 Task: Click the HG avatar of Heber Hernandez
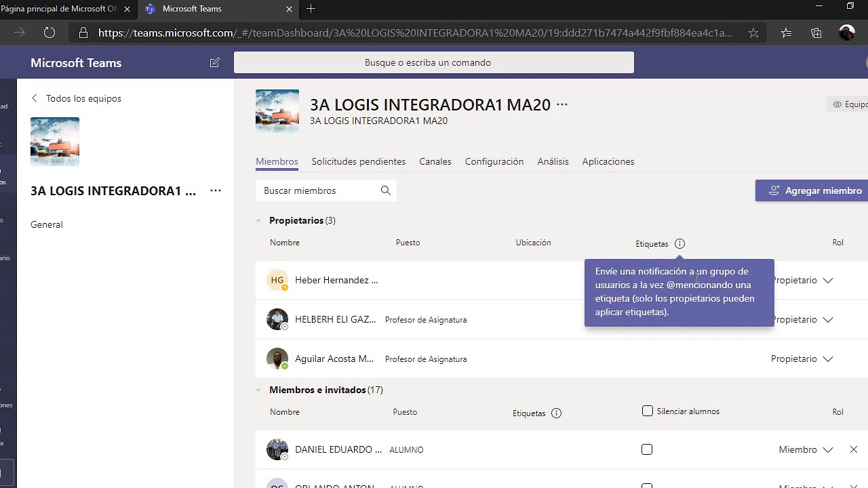coord(277,280)
